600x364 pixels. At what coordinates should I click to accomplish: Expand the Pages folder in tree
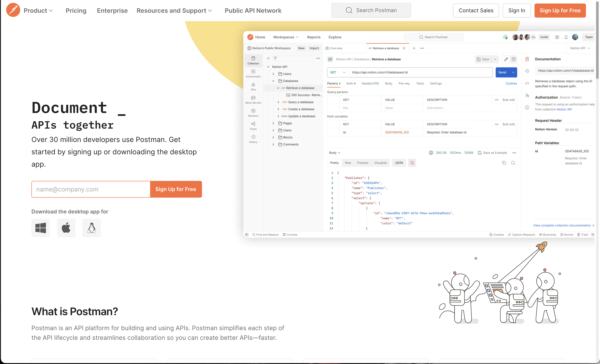(x=273, y=123)
